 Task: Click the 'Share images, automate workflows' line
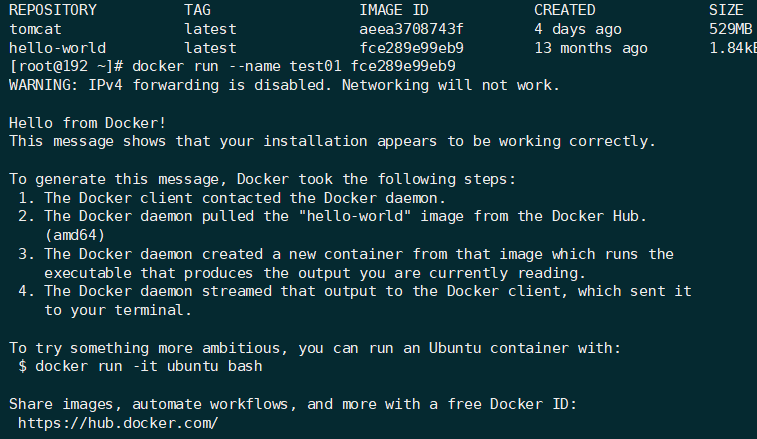[293, 404]
